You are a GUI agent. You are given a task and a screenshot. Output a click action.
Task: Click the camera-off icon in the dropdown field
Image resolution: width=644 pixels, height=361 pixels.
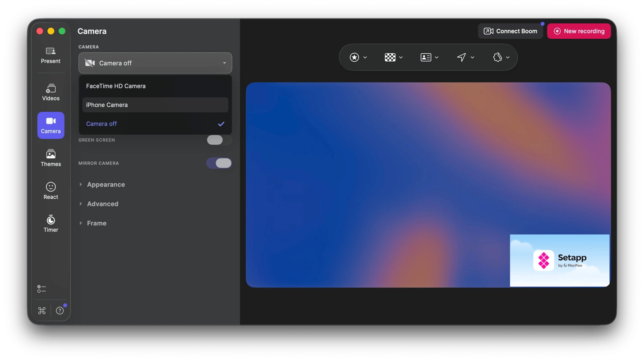(90, 63)
